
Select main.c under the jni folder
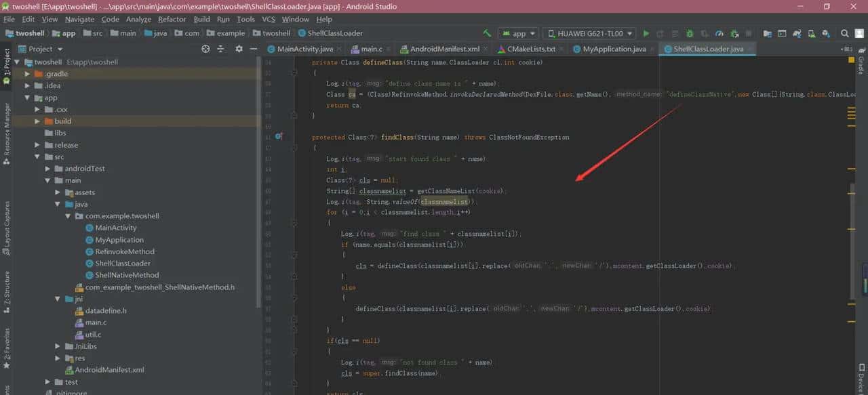pyautogui.click(x=96, y=323)
